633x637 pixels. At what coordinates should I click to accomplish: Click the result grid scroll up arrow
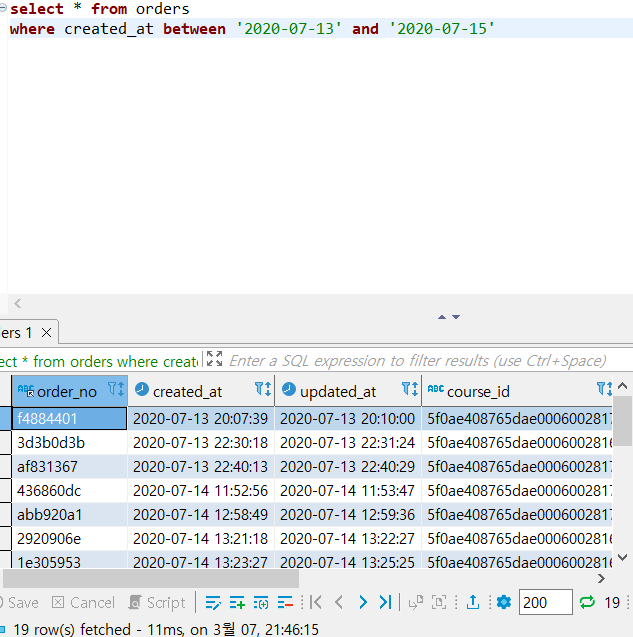click(622, 386)
